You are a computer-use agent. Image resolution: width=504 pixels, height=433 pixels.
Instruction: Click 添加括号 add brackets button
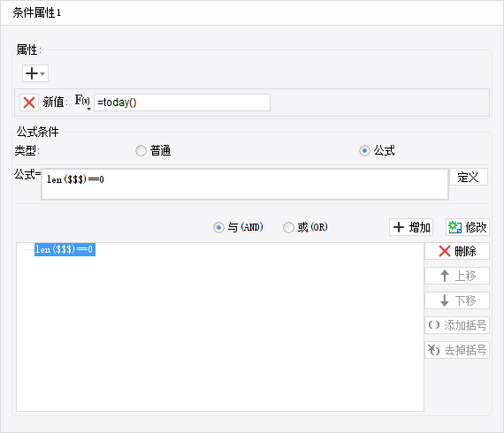[457, 325]
